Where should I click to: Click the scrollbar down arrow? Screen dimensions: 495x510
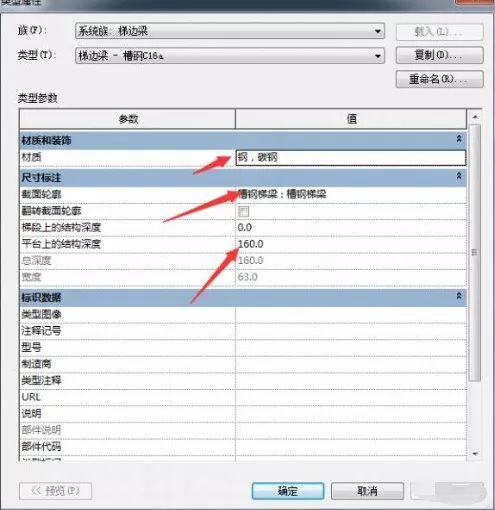(x=475, y=454)
